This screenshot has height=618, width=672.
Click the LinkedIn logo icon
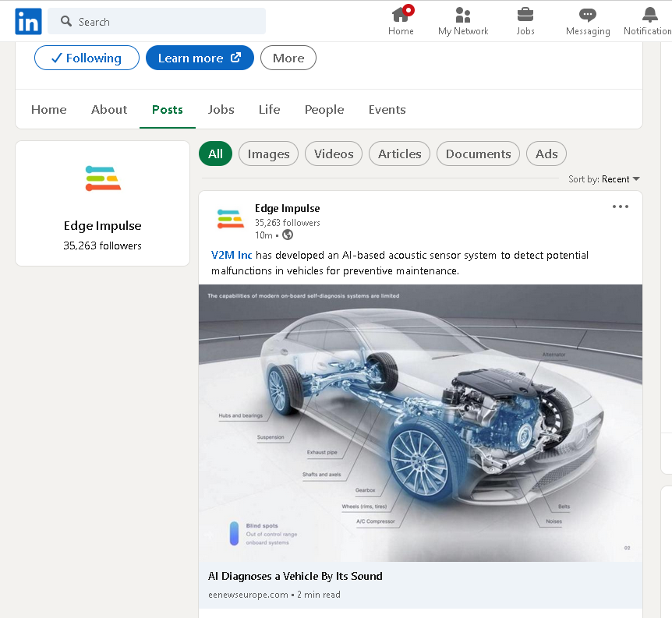point(28,22)
